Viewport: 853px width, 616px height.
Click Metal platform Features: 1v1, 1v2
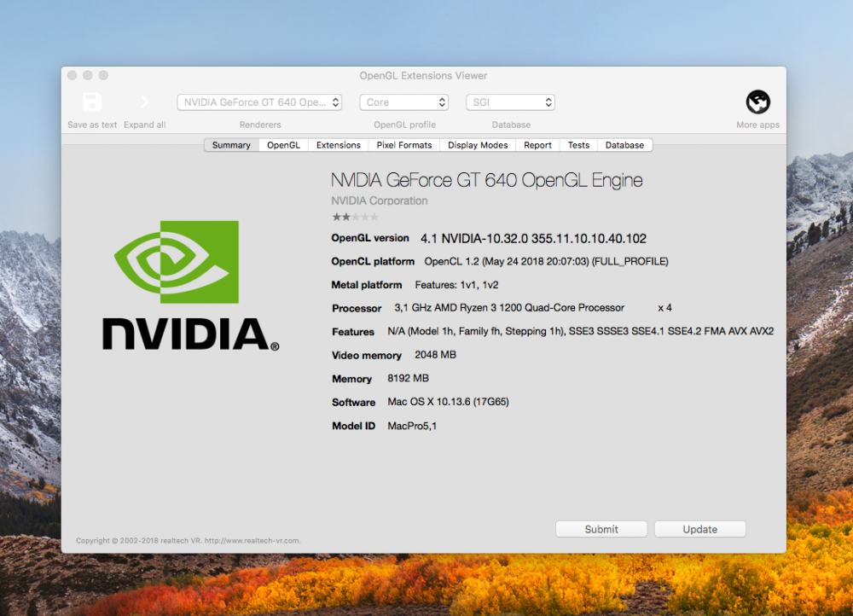tap(456, 285)
